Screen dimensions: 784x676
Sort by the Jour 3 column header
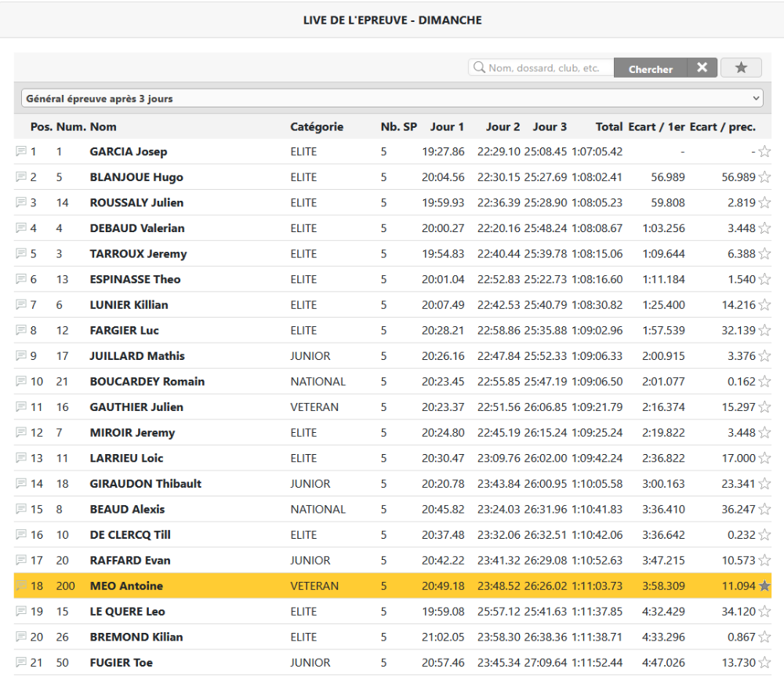[550, 127]
